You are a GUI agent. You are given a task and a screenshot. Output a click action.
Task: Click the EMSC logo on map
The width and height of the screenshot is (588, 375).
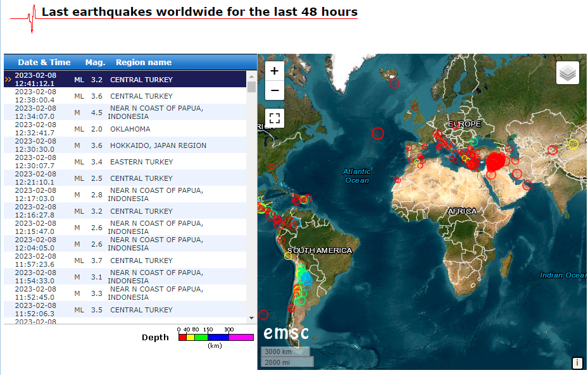tap(286, 333)
